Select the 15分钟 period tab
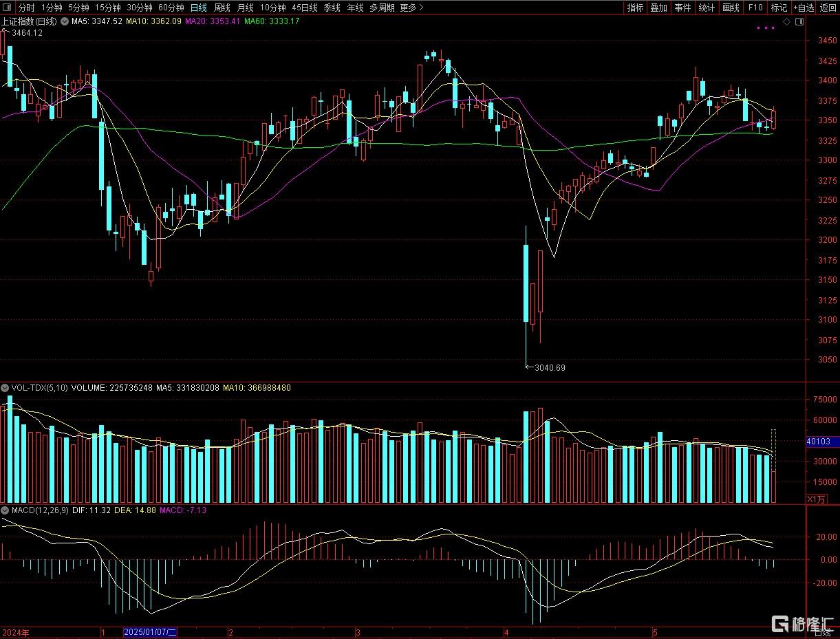840x639 pixels. (x=107, y=8)
